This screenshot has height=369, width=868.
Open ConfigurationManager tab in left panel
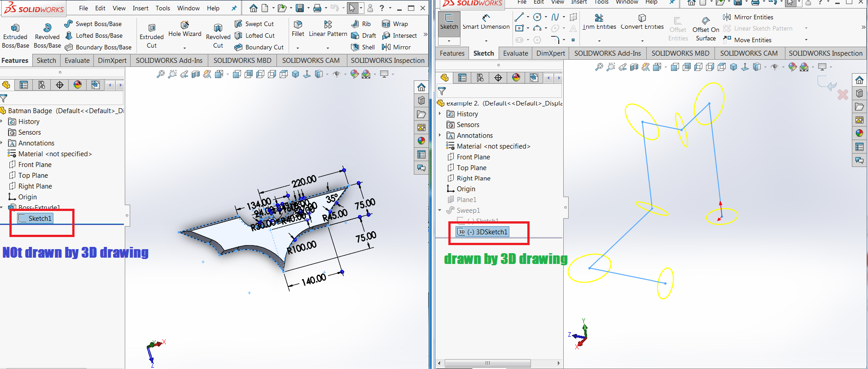coord(42,85)
